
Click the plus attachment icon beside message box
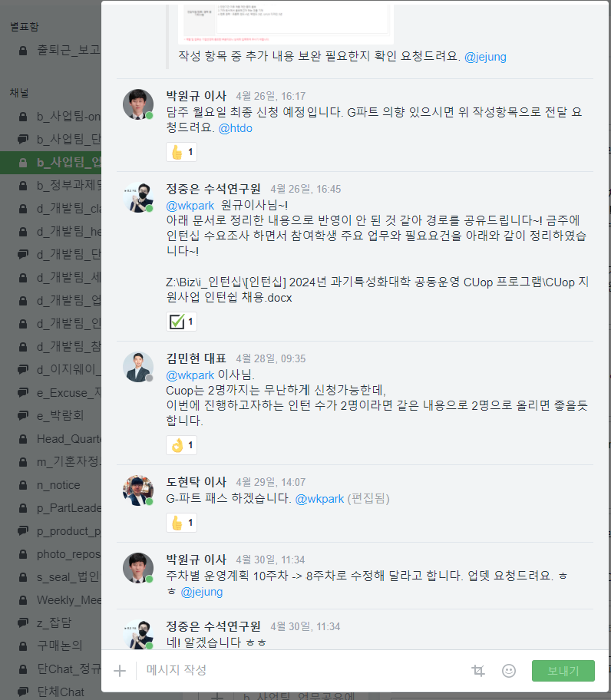(x=120, y=671)
